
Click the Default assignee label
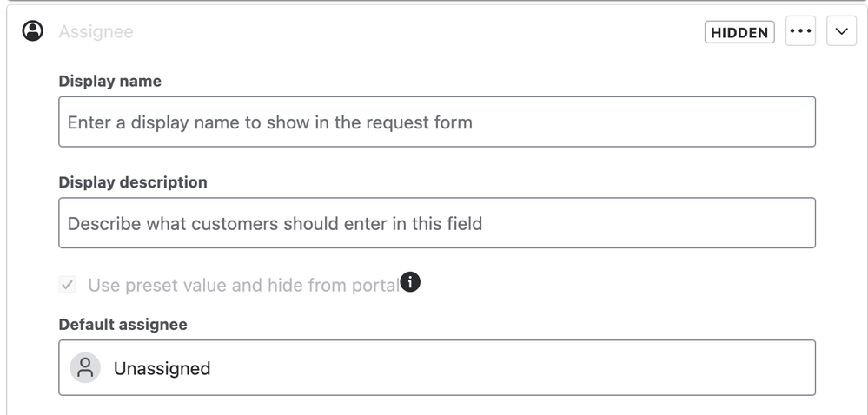click(x=123, y=324)
